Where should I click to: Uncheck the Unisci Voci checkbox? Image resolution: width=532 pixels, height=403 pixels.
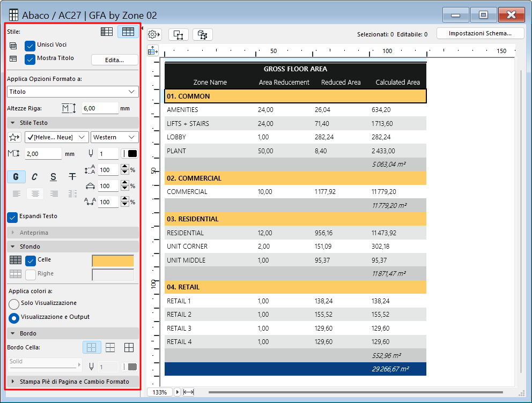(x=30, y=46)
